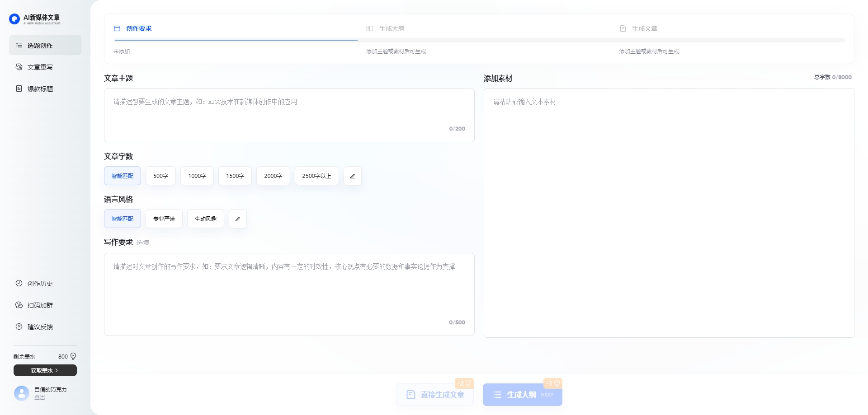The width and height of the screenshot is (868, 415).
Task: Select the 专业严谨 language style
Action: pos(164,219)
